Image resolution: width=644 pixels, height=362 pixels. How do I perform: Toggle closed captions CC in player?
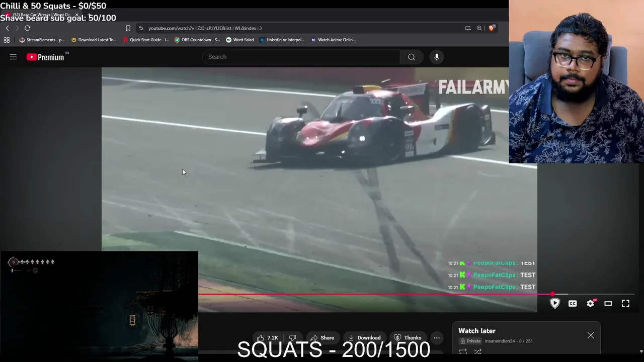[573, 304]
